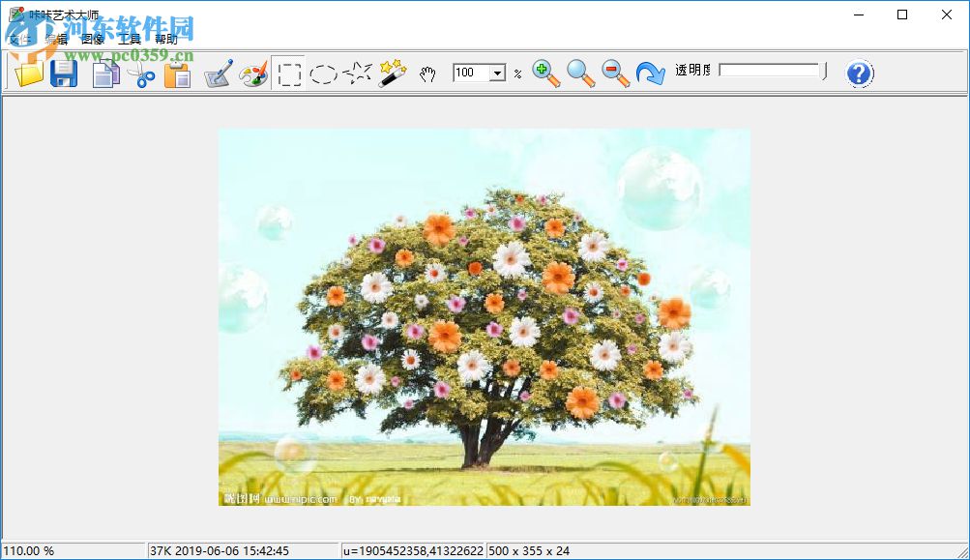Zoom out with the red minus magnifier
Viewport: 970px width, 560px height.
pos(615,73)
